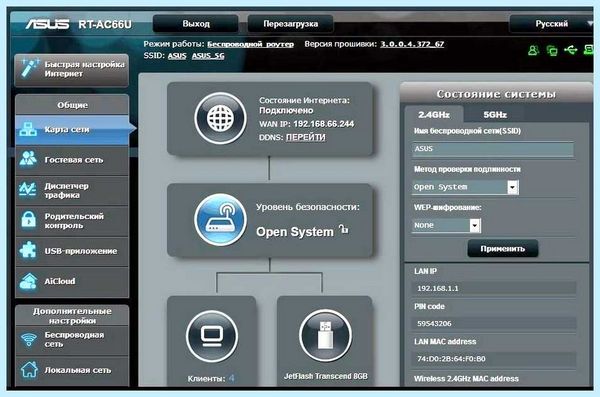Click the Локальная сеть house icon
The height and width of the screenshot is (397, 600).
click(29, 369)
